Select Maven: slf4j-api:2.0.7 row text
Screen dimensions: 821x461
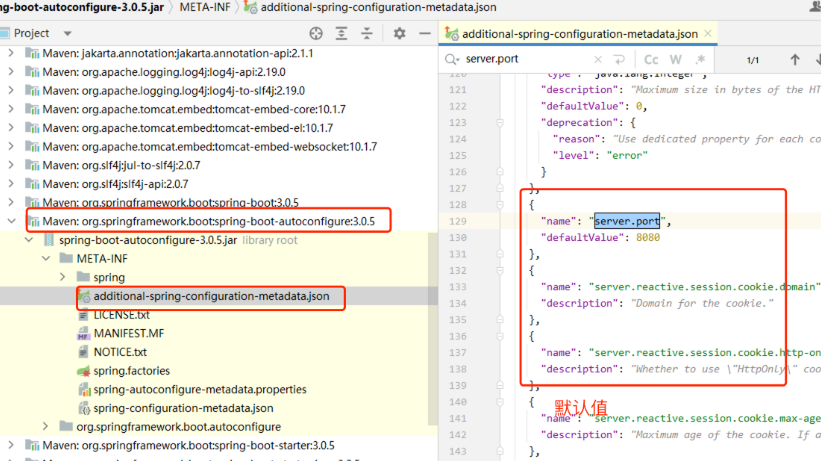click(115, 184)
